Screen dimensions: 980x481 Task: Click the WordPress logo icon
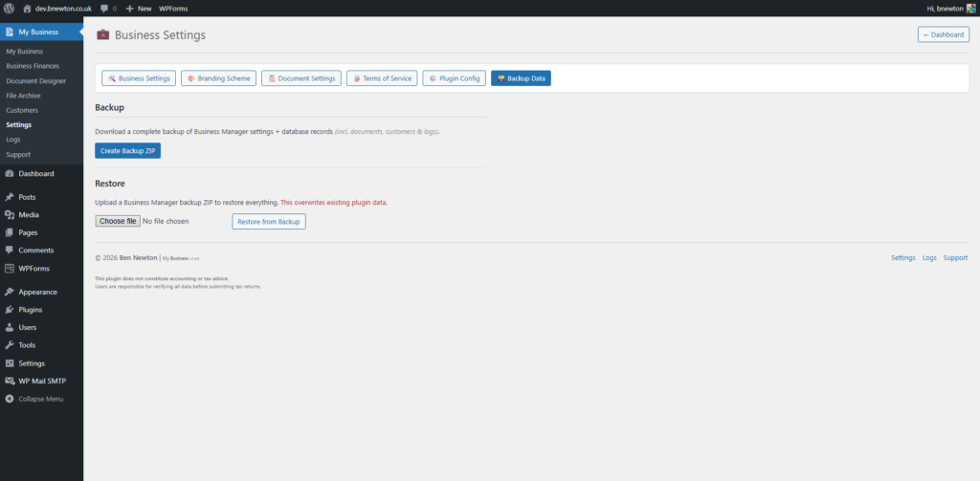(x=9, y=8)
